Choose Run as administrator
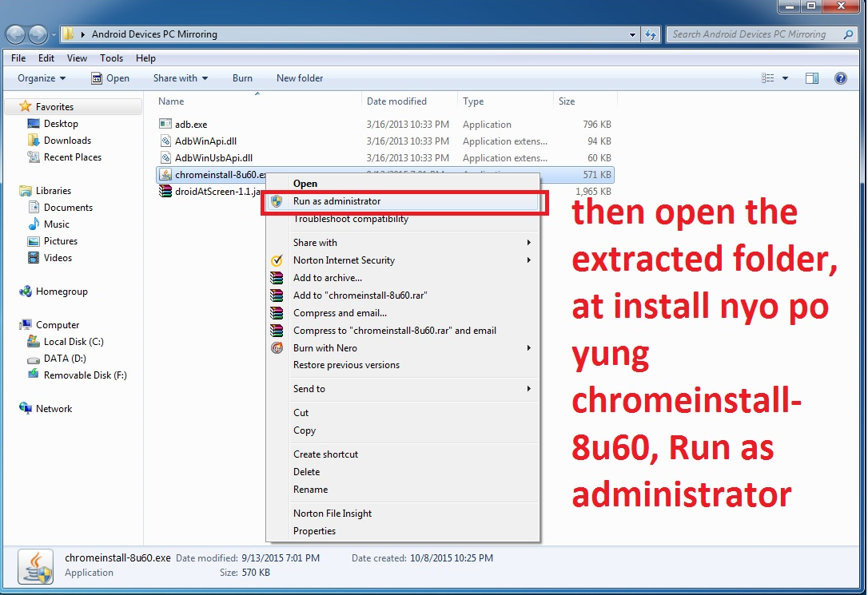The height and width of the screenshot is (595, 868). click(403, 201)
